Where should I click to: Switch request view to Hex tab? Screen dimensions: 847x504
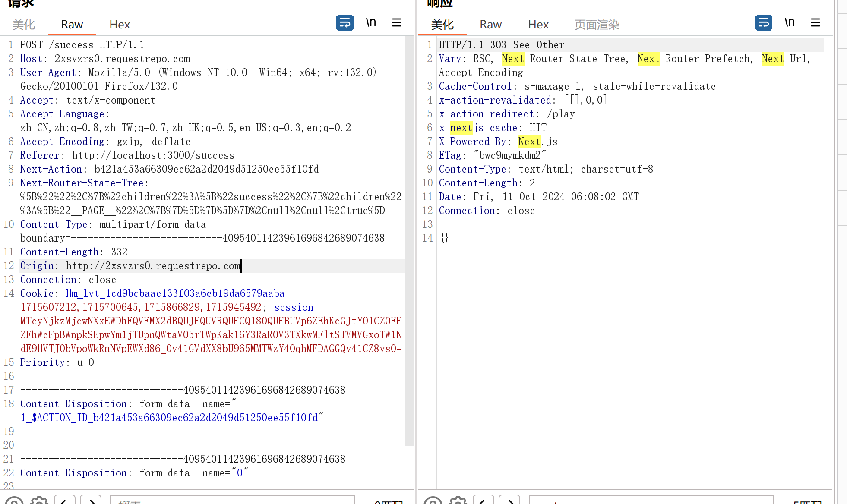[x=120, y=25]
